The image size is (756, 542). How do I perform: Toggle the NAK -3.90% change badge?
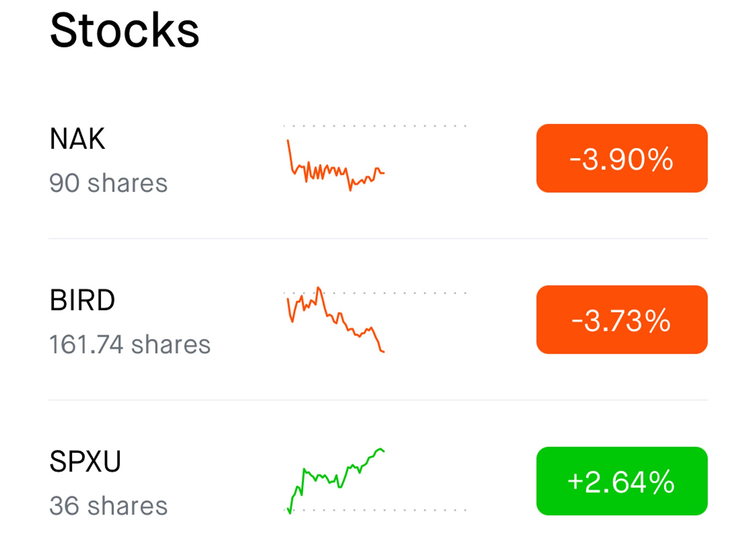click(x=622, y=158)
